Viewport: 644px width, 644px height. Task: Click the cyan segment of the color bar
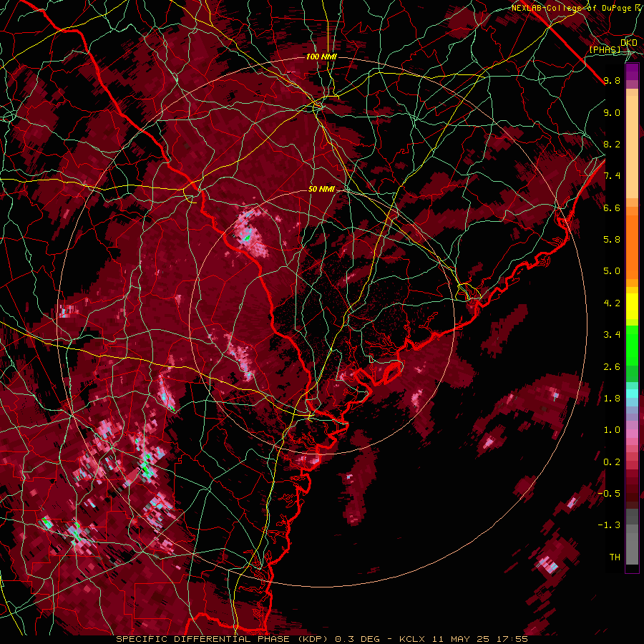point(632,394)
